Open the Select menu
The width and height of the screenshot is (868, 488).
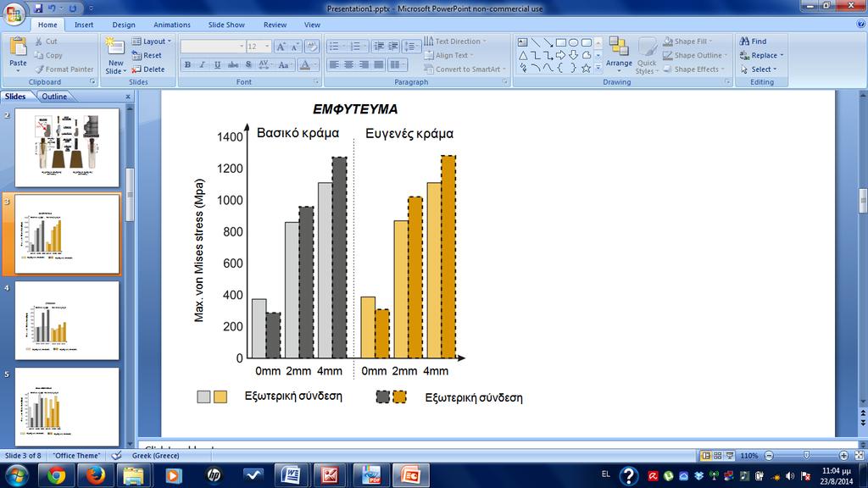pos(759,69)
